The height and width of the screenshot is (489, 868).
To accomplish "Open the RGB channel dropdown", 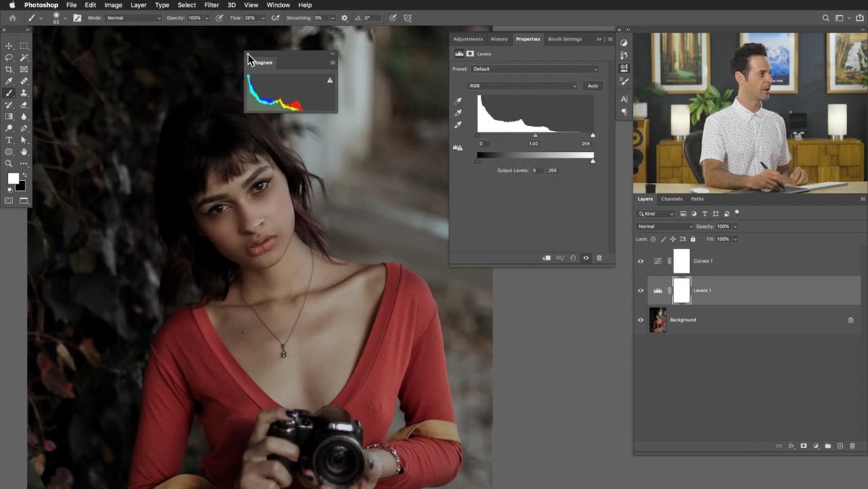I will pyautogui.click(x=522, y=86).
